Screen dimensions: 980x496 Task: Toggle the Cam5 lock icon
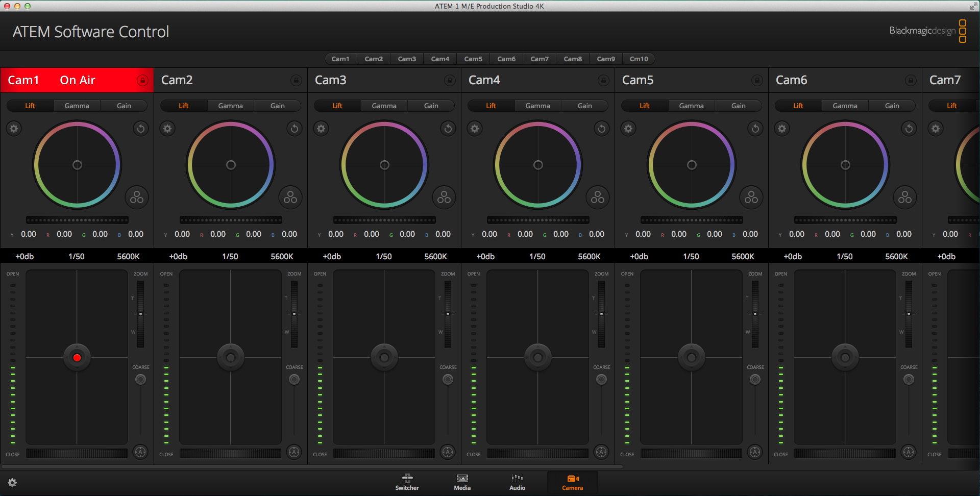(757, 80)
